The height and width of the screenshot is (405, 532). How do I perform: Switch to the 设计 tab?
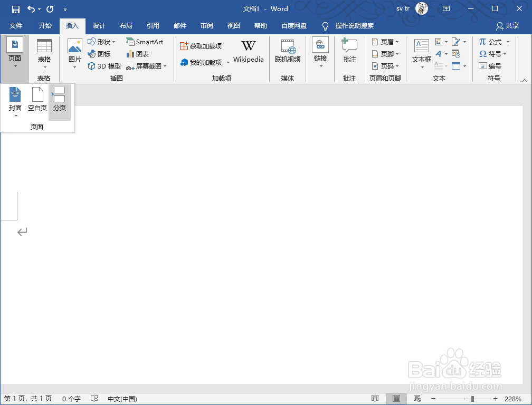tap(99, 26)
